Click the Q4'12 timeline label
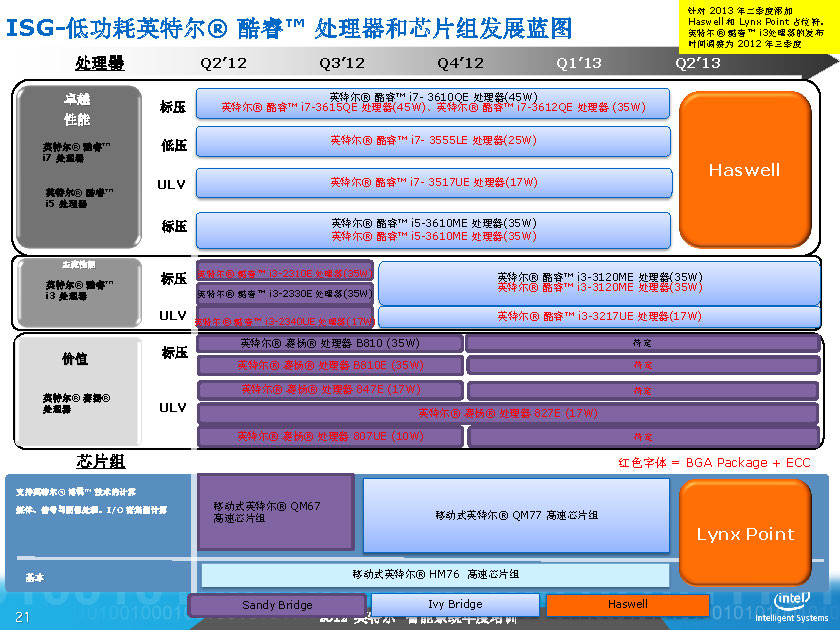 [460, 63]
